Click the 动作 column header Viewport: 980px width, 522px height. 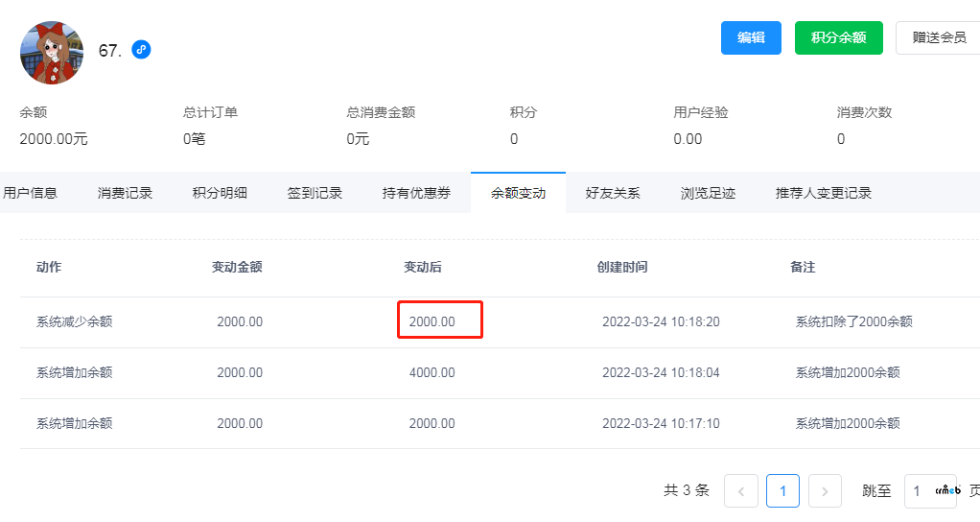[x=49, y=267]
